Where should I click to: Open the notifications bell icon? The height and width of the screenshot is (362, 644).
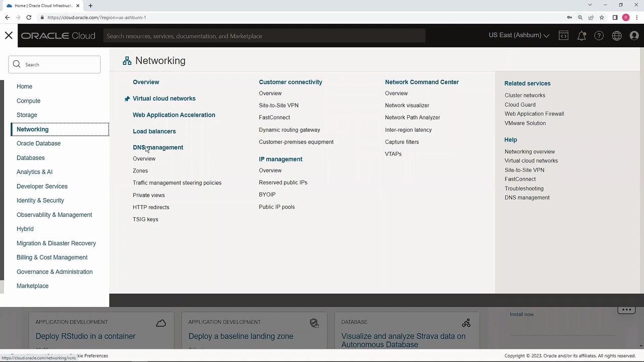(x=582, y=36)
